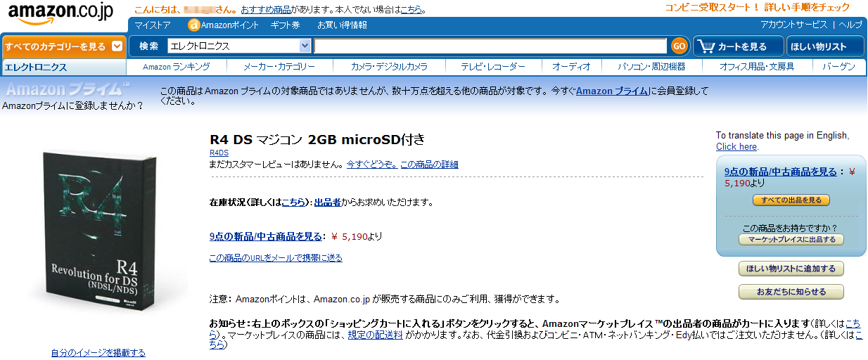This screenshot has height=360, width=868.
Task: Click the orange GO search button
Action: [679, 46]
